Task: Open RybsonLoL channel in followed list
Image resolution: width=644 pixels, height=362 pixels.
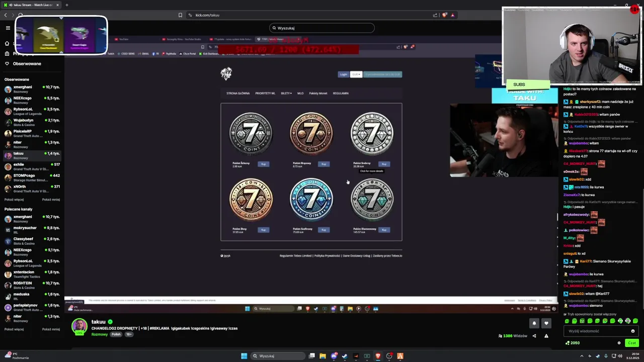Action: pyautogui.click(x=32, y=111)
